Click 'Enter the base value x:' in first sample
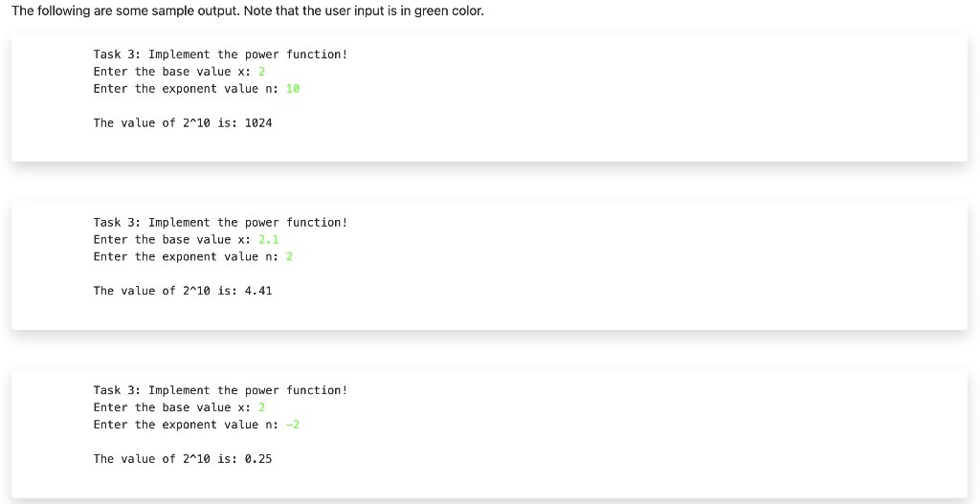Viewport: 980px width, 504px height. 172,71
